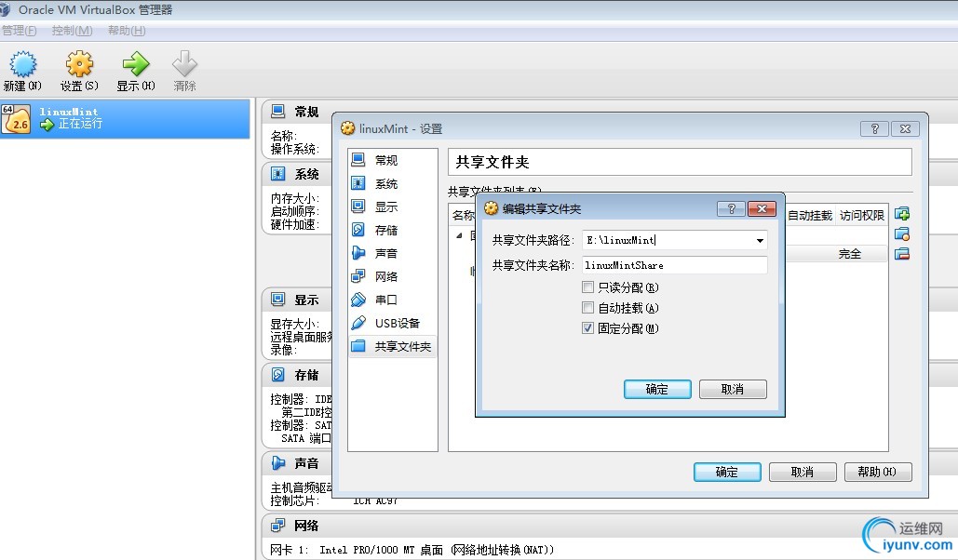Toggle 只读分配 (read-only) checkbox
Screen dimensions: 958x560
[587, 287]
